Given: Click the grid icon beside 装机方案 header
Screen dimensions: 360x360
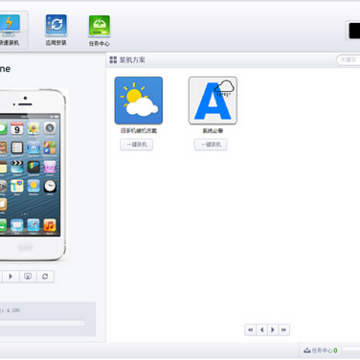Looking at the screenshot, I should point(113,60).
